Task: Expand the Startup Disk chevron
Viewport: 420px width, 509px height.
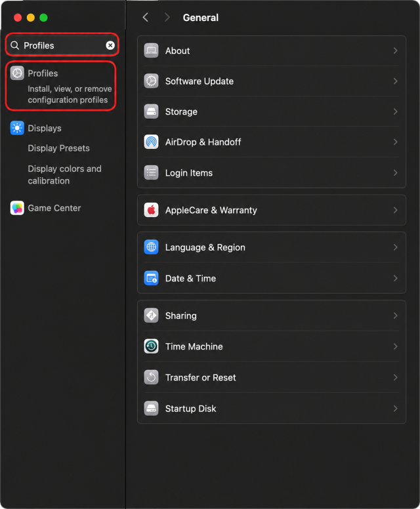Action: coord(395,409)
